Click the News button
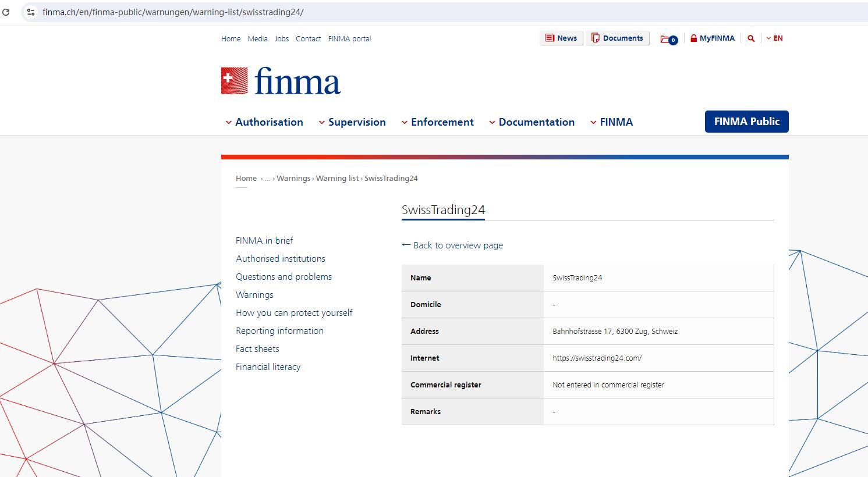The width and height of the screenshot is (868, 477). pyautogui.click(x=561, y=38)
